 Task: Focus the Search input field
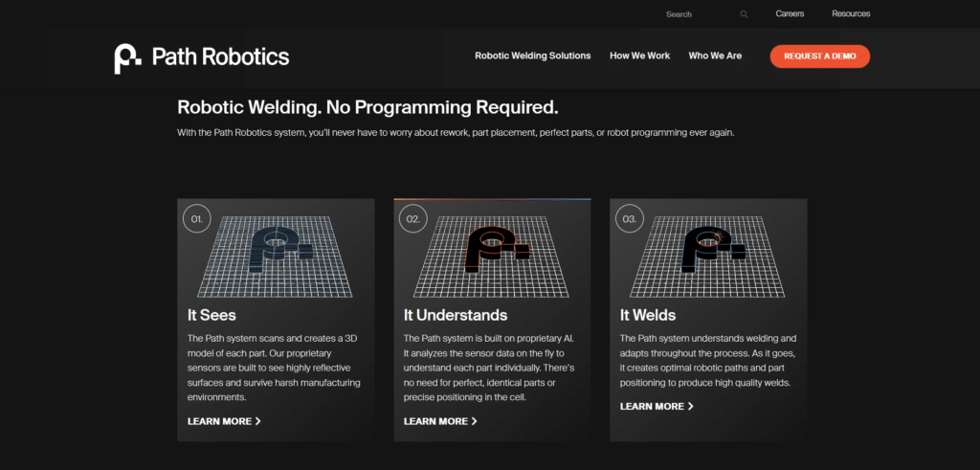click(700, 14)
